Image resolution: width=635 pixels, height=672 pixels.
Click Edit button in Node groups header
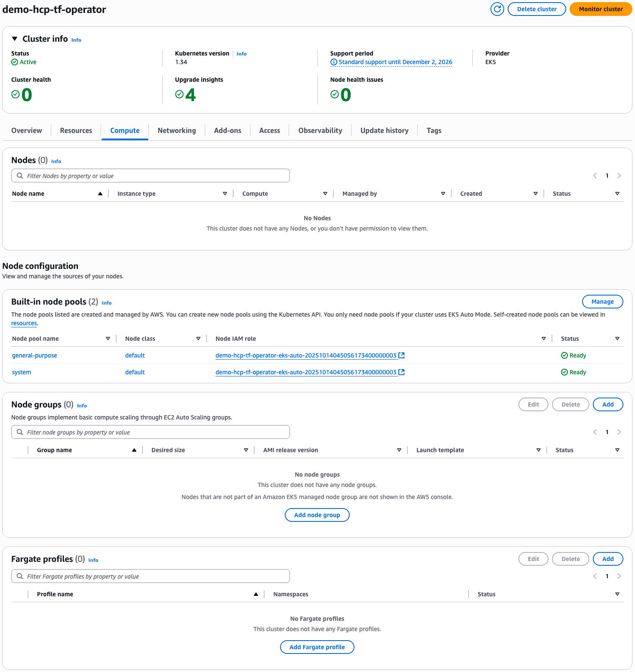tap(533, 404)
